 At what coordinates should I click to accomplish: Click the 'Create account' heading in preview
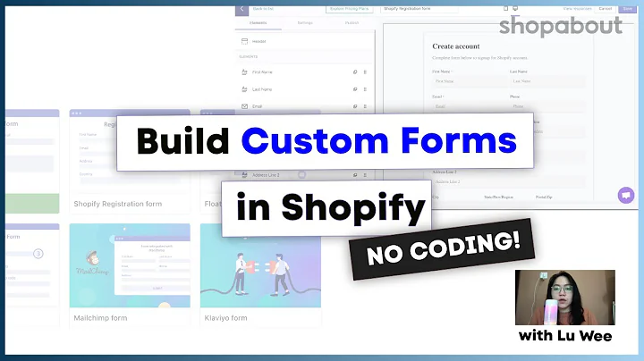click(x=456, y=46)
